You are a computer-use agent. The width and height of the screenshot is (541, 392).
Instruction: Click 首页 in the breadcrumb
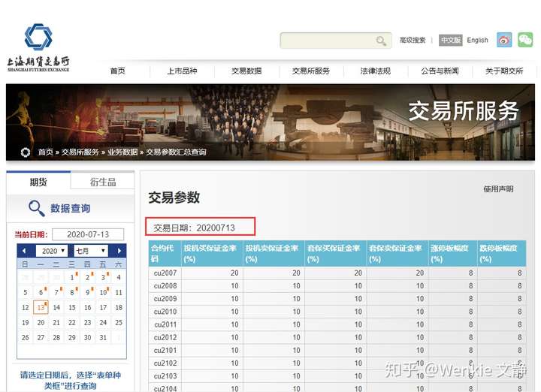pos(46,152)
